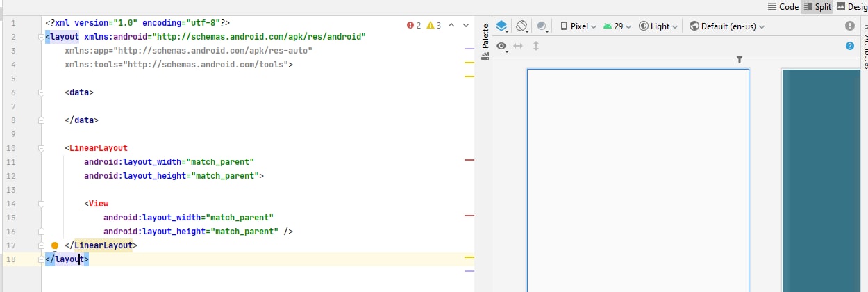The image size is (868, 292).
Task: Collapse the LinearLayout tag fold marker
Action: [42, 147]
